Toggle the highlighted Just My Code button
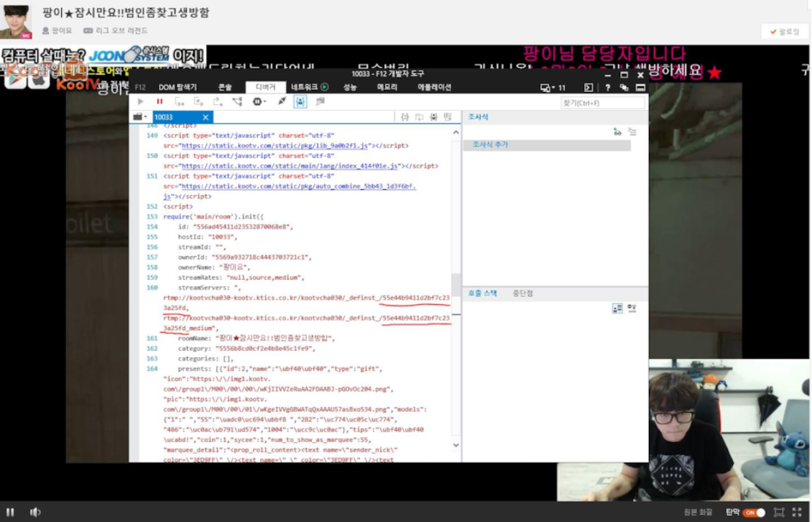812x522 pixels. pos(300,101)
